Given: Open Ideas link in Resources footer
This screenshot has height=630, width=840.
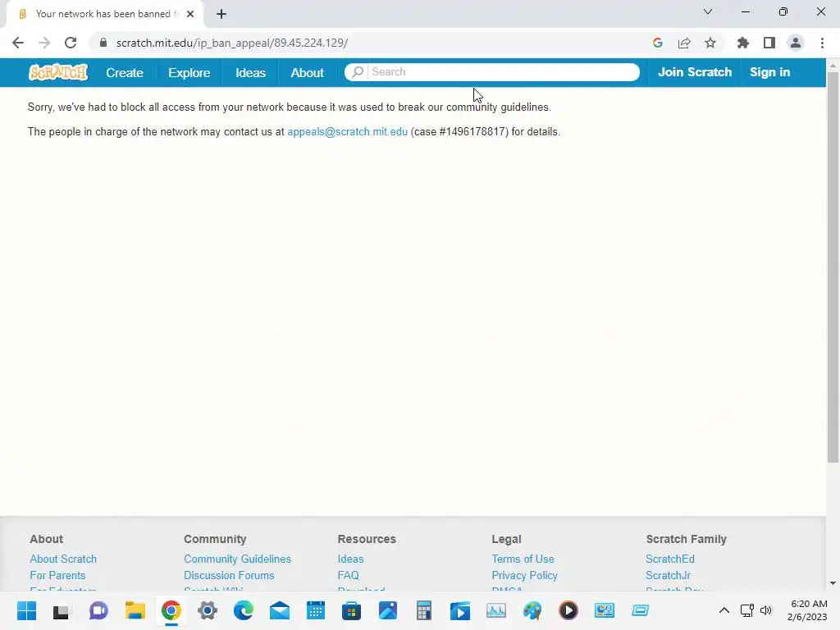Looking at the screenshot, I should coord(350,559).
